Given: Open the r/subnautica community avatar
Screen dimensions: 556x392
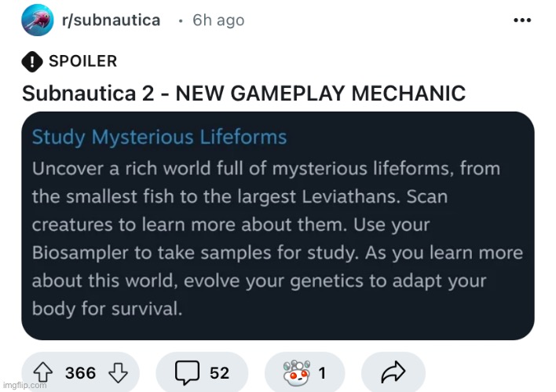Looking at the screenshot, I should pos(38,20).
